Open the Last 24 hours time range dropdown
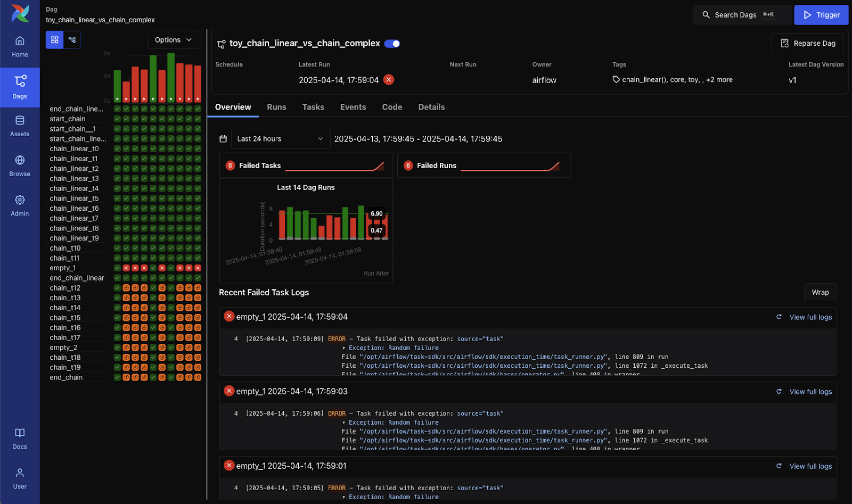The image size is (852, 504). pos(280,139)
